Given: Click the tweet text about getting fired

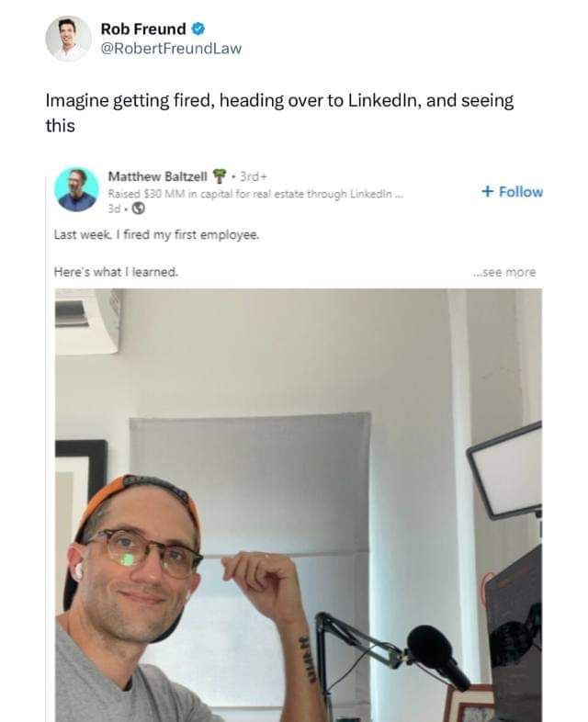Looking at the screenshot, I should click(279, 113).
